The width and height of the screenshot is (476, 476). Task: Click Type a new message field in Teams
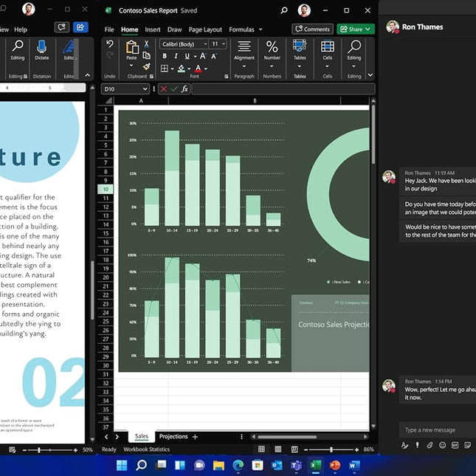point(437,430)
